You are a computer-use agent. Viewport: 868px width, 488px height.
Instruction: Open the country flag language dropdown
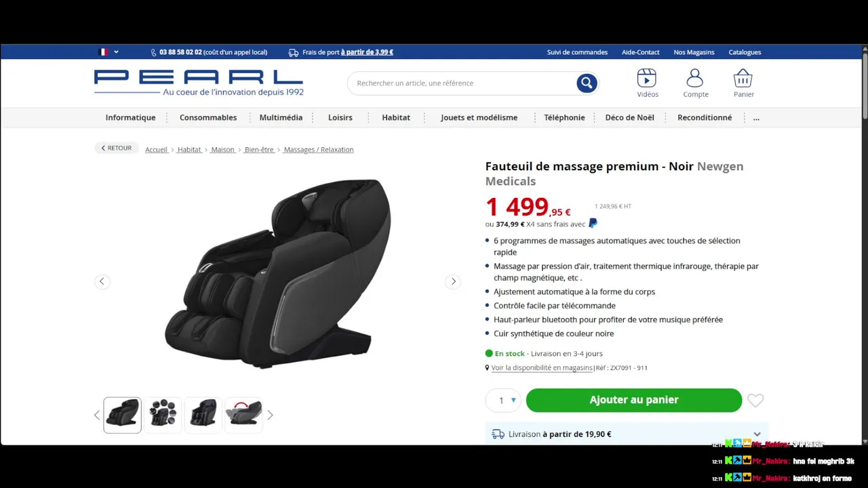[x=108, y=52]
